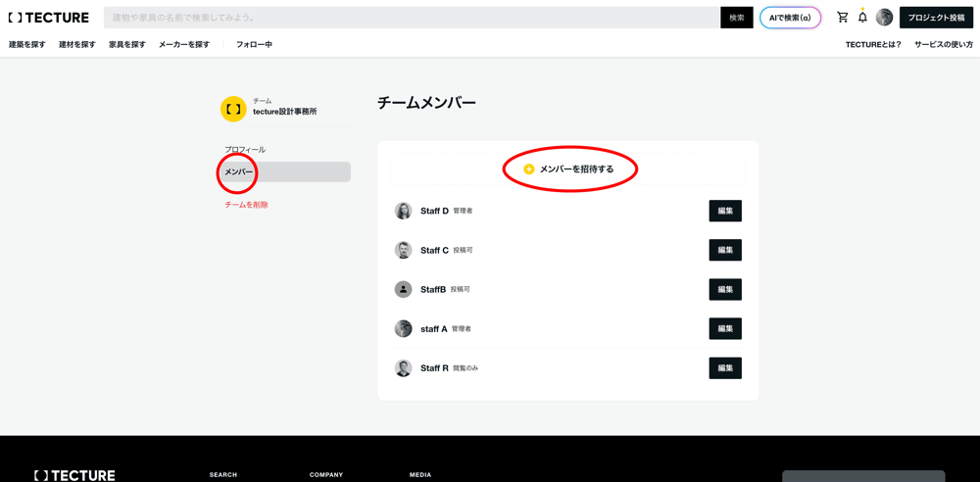Open 建材を探す menu
980x482 pixels.
[x=77, y=45]
